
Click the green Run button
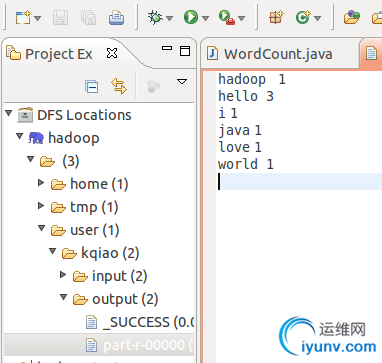click(x=191, y=17)
